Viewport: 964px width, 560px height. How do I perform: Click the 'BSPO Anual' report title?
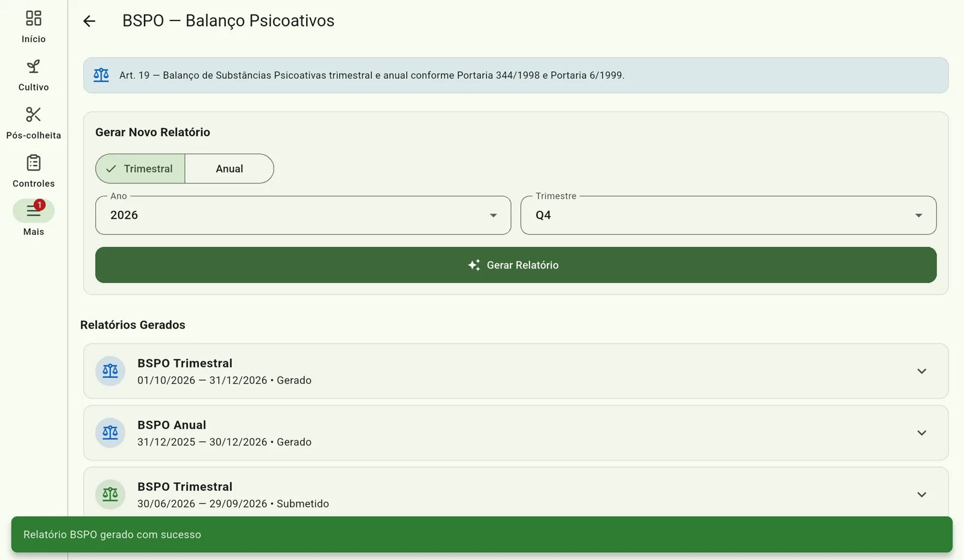click(172, 425)
